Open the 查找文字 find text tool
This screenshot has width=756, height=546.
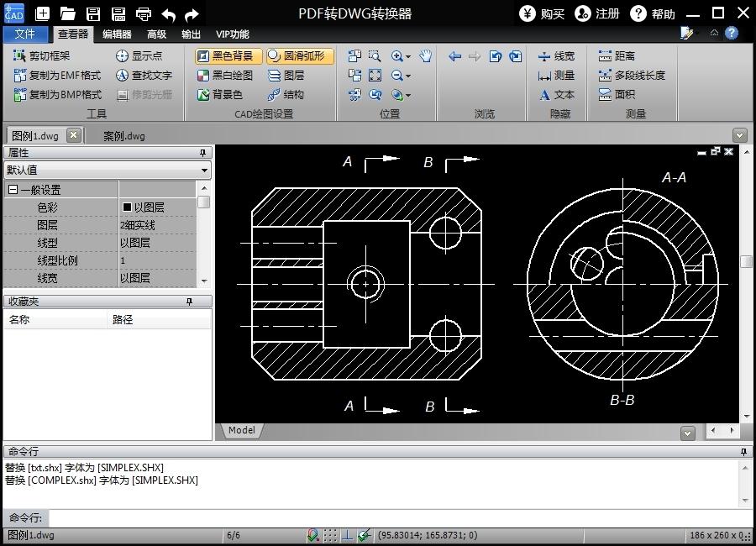click(x=144, y=76)
